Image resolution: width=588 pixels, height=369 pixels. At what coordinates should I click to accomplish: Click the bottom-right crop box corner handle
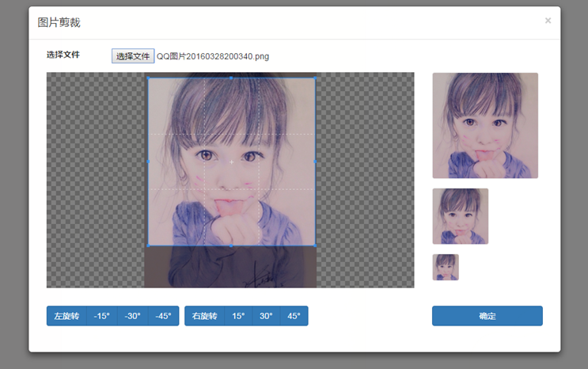coord(315,245)
